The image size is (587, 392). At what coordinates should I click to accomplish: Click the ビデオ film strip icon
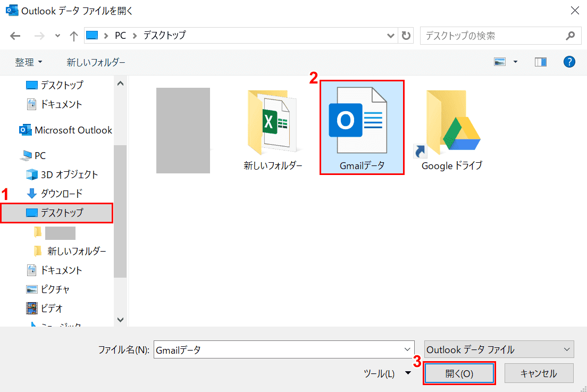(32, 308)
